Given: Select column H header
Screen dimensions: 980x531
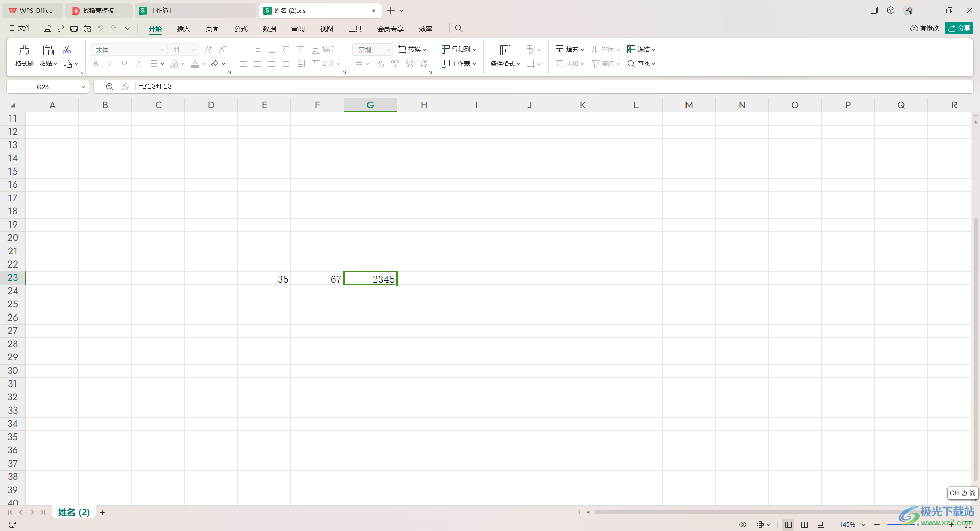Looking at the screenshot, I should [424, 105].
